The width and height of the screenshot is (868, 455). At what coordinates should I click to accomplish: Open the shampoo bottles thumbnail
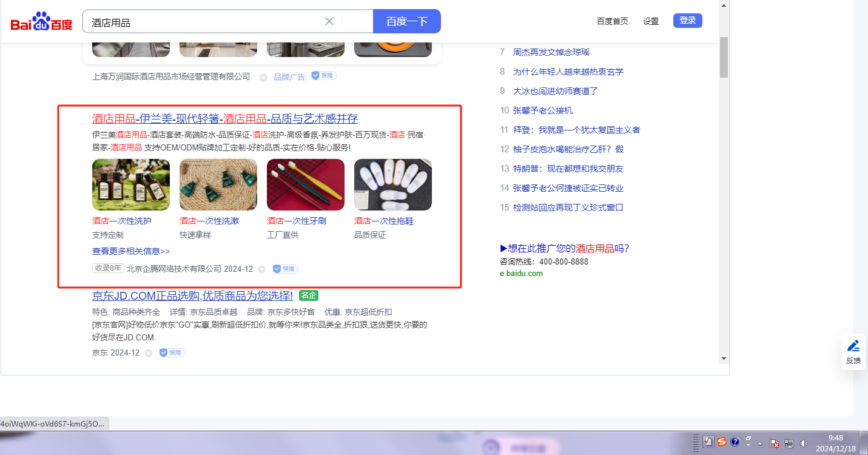(x=131, y=184)
